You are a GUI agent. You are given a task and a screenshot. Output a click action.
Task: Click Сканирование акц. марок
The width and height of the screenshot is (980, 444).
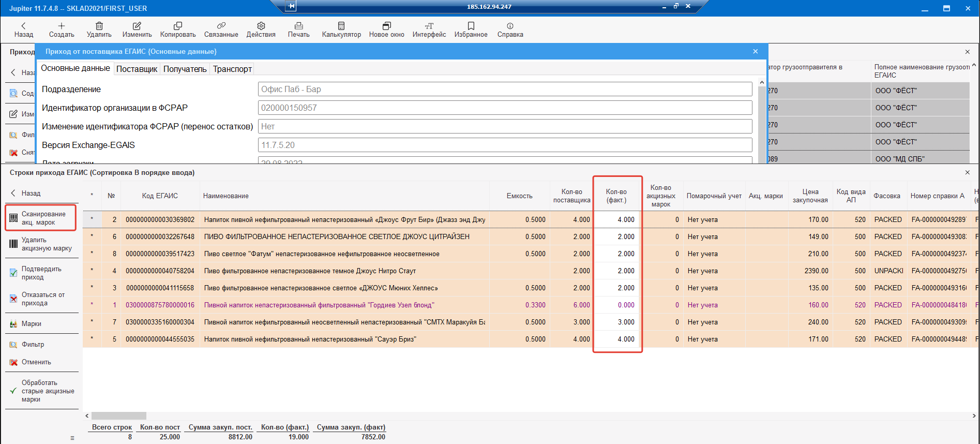pyautogui.click(x=41, y=218)
